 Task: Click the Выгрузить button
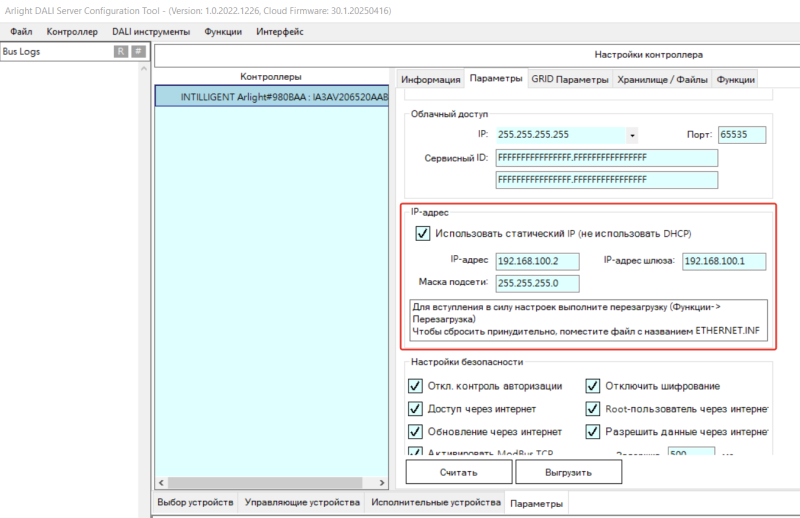[x=568, y=472]
